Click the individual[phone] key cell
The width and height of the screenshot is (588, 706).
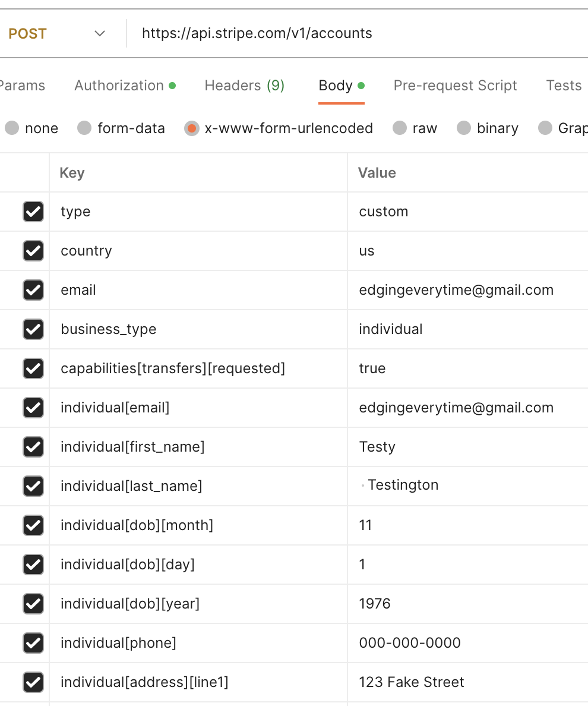198,642
